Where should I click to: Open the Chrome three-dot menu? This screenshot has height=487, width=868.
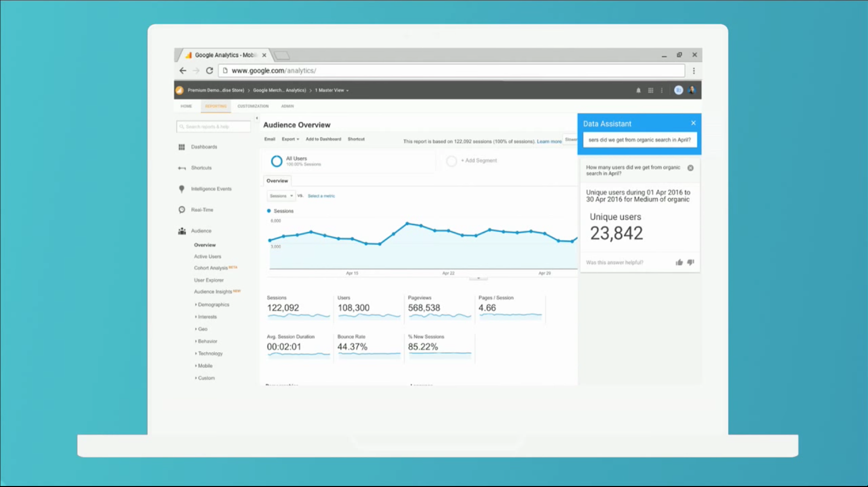coord(694,70)
